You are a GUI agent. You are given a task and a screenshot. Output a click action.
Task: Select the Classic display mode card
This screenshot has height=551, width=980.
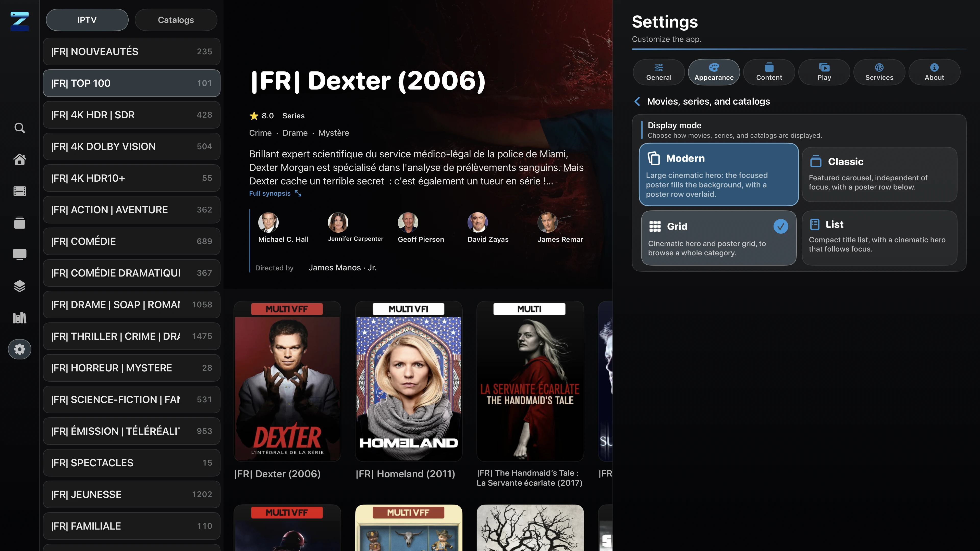[879, 174]
